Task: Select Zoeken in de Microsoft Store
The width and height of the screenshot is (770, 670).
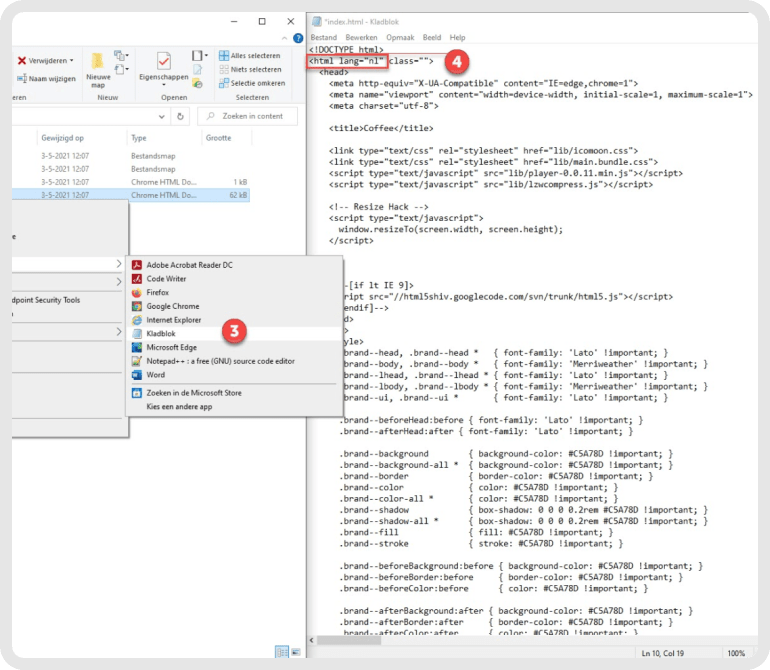Action: [194, 393]
